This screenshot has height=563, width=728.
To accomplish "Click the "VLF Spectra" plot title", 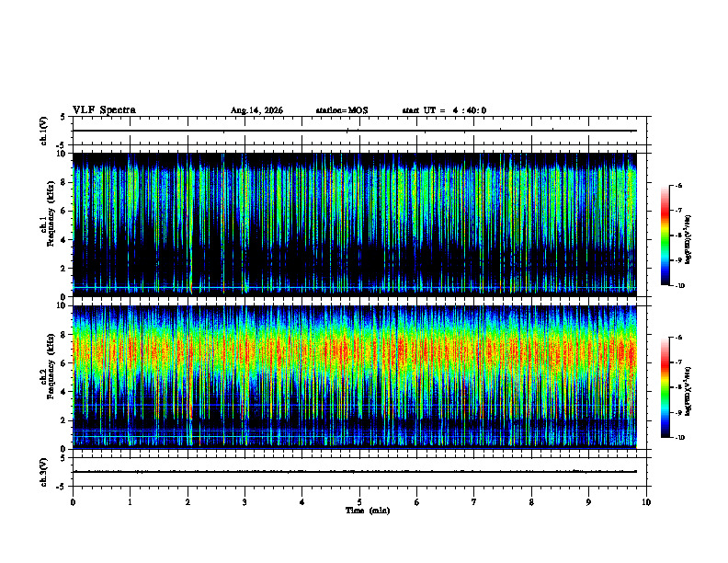I will pos(105,110).
